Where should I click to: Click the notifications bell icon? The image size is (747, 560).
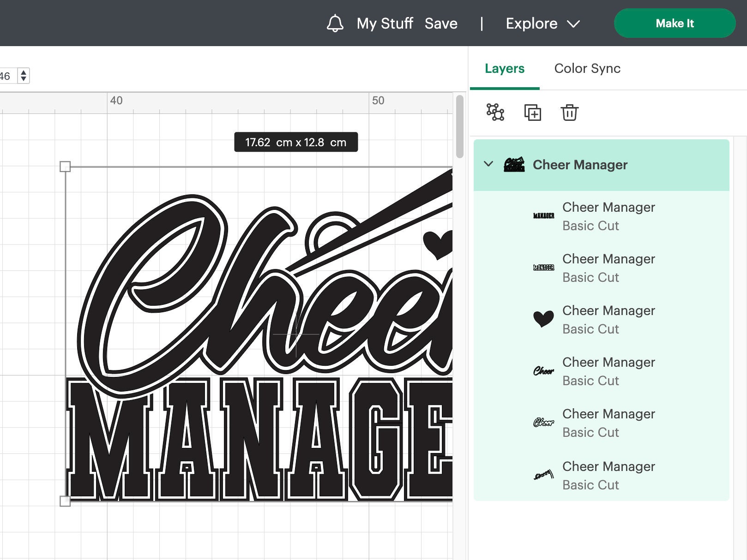click(336, 23)
